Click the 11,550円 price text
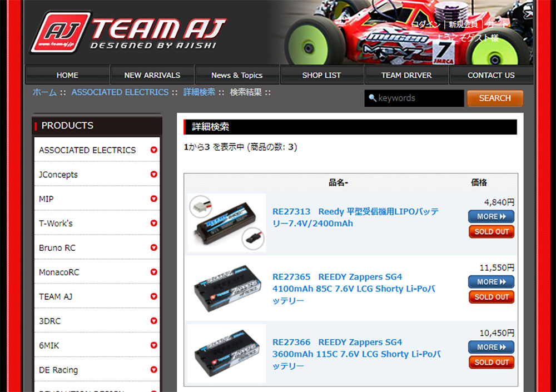This screenshot has height=392, width=556. (x=497, y=267)
